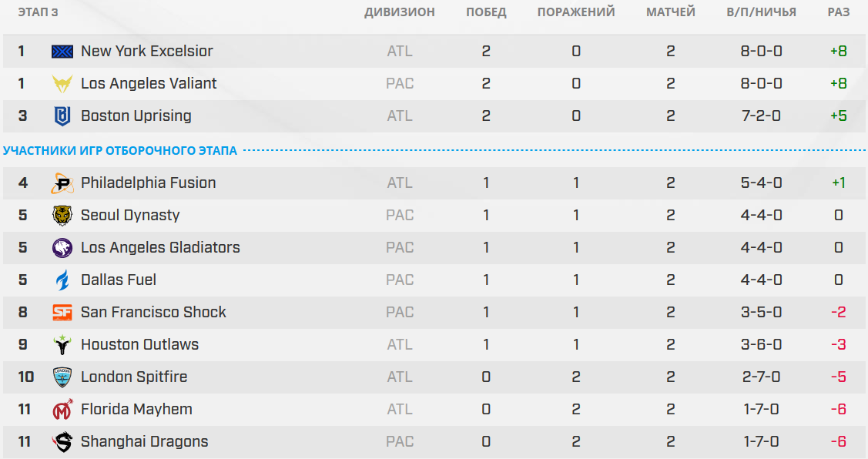The width and height of the screenshot is (868, 459).
Task: Sort by the ПОРАЖЕНИЙ column header
Action: click(x=576, y=12)
